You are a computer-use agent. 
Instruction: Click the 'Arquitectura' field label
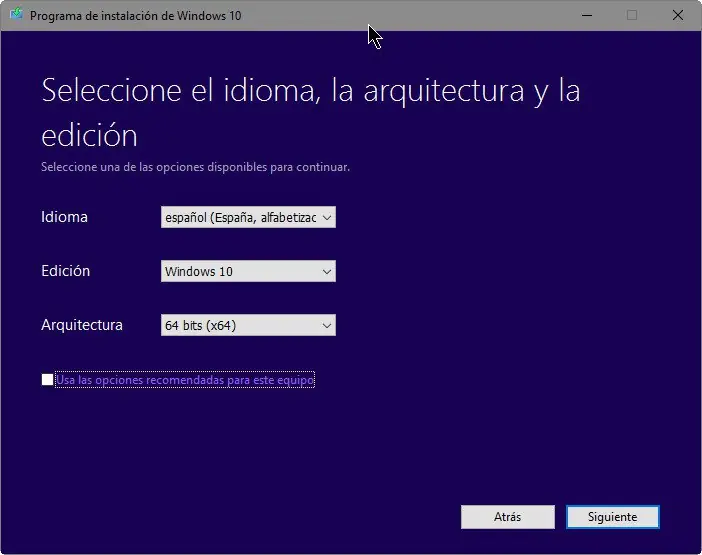(x=82, y=325)
